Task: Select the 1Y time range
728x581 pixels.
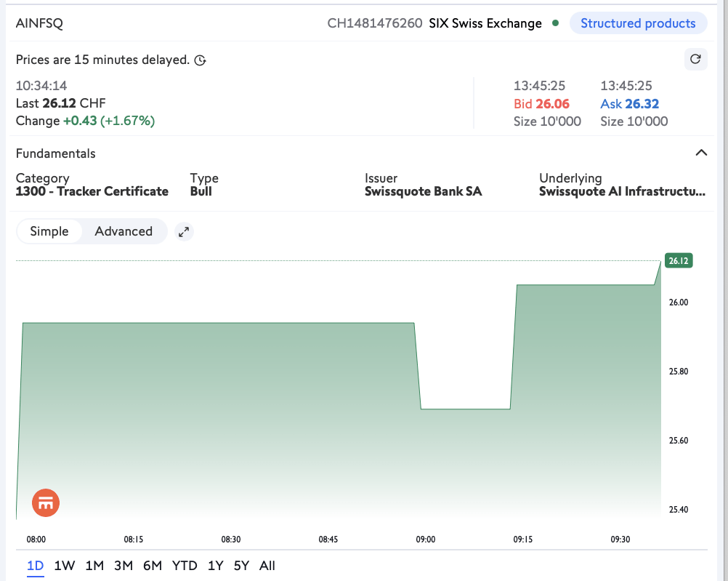Action: point(215,566)
